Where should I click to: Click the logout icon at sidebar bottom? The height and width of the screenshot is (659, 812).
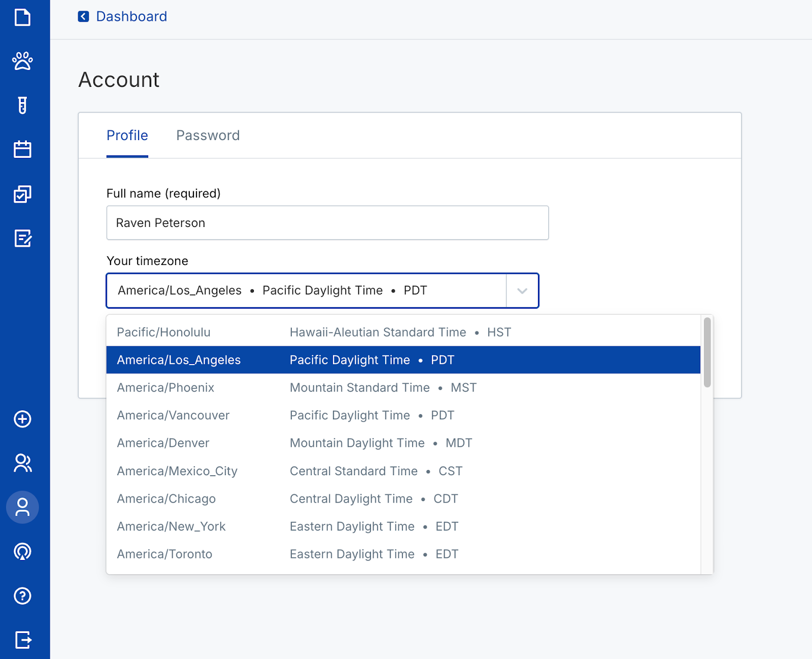[x=22, y=640]
